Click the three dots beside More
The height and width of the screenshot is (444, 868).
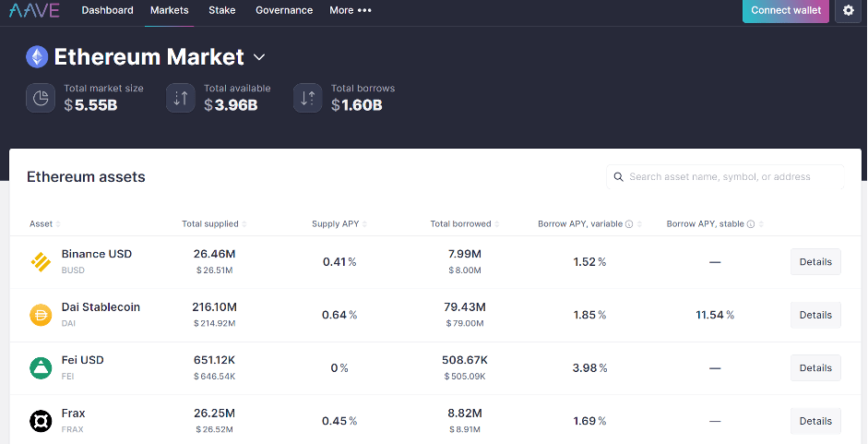coord(364,10)
